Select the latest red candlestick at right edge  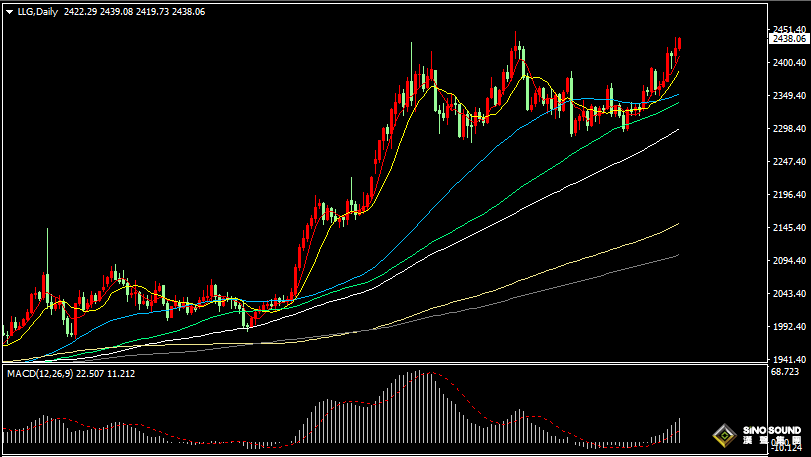pos(679,45)
